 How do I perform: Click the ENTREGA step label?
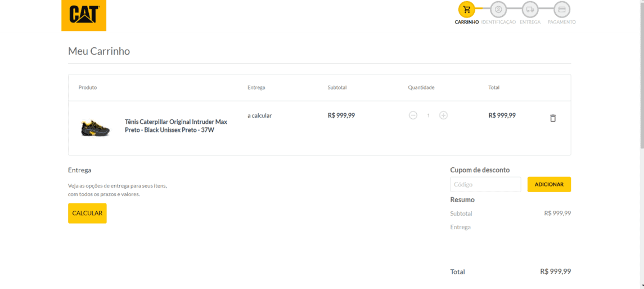(x=530, y=22)
